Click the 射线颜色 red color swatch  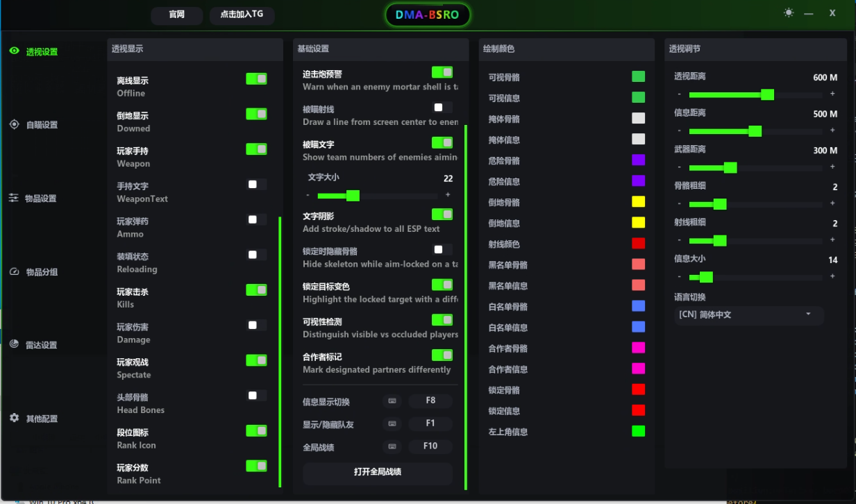(x=638, y=244)
